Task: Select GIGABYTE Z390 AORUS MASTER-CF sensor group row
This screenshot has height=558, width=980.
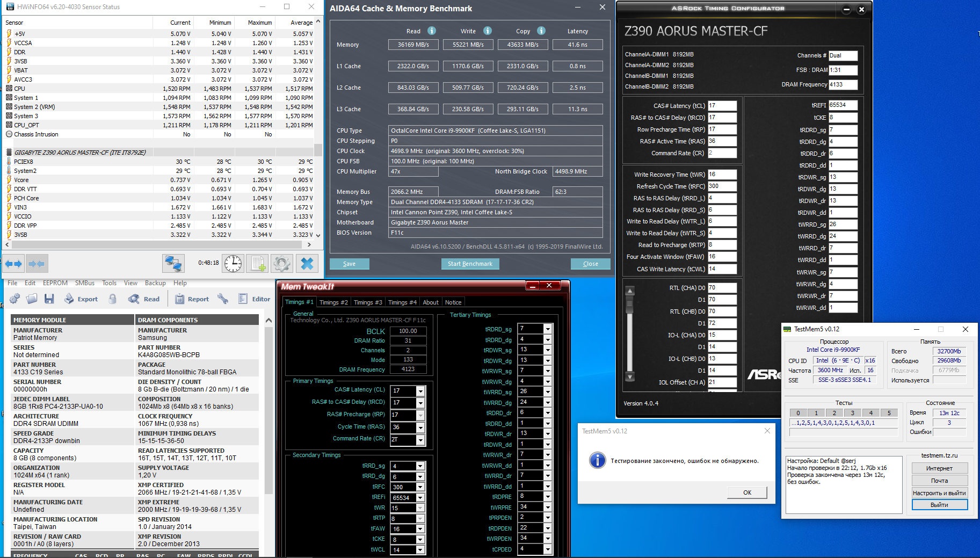Action: click(x=159, y=153)
